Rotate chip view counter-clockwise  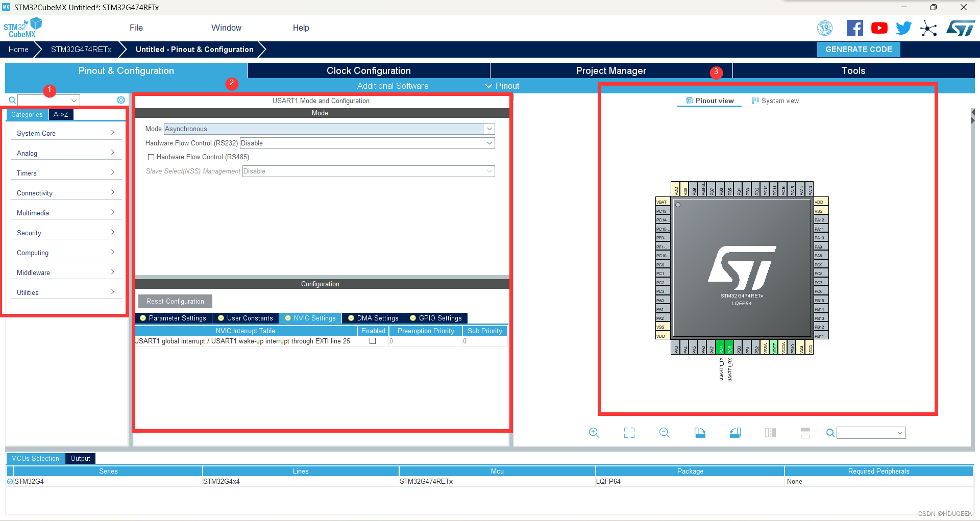[735, 433]
